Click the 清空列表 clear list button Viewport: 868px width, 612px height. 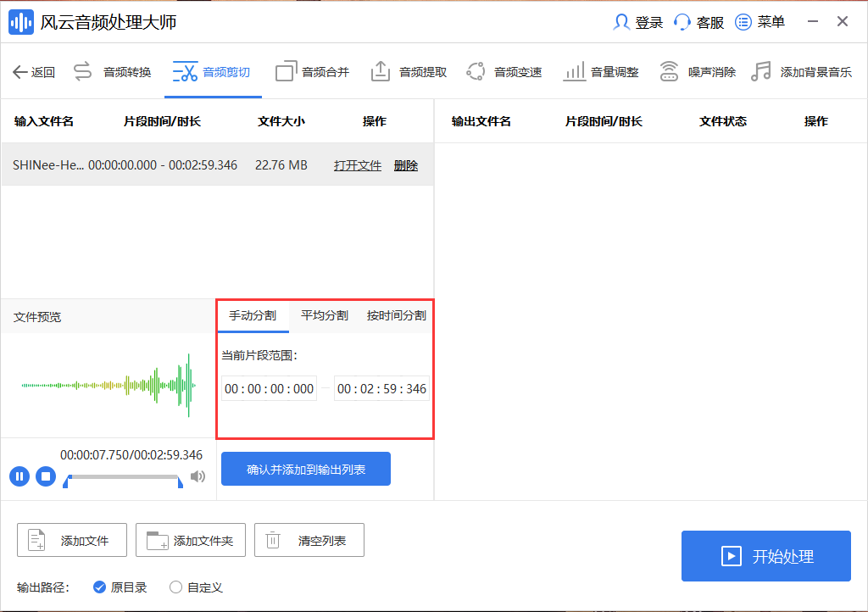(309, 540)
